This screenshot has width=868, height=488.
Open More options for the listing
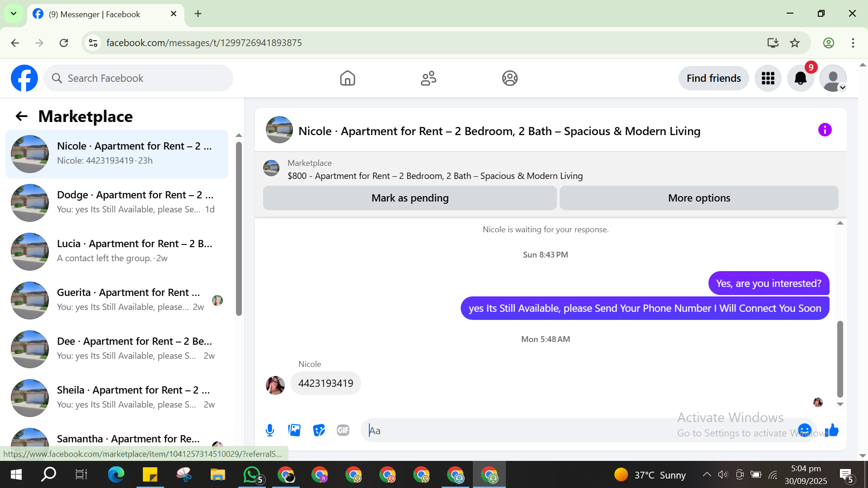click(x=699, y=198)
